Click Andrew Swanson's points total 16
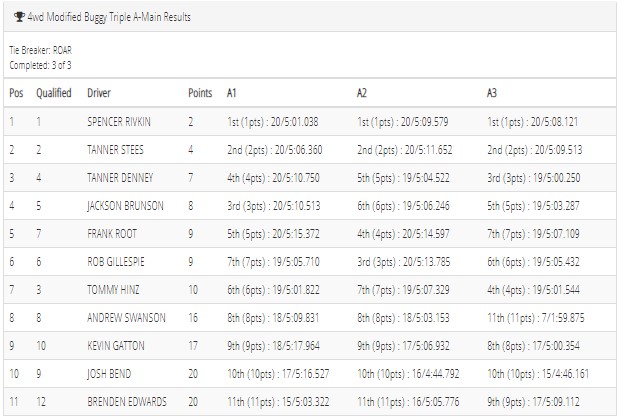The width and height of the screenshot is (619, 416). [x=193, y=318]
